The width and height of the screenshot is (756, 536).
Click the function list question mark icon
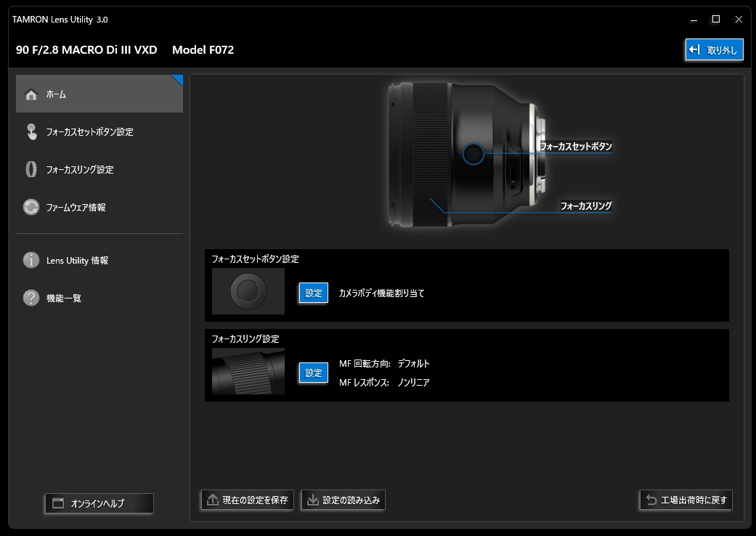pos(31,298)
